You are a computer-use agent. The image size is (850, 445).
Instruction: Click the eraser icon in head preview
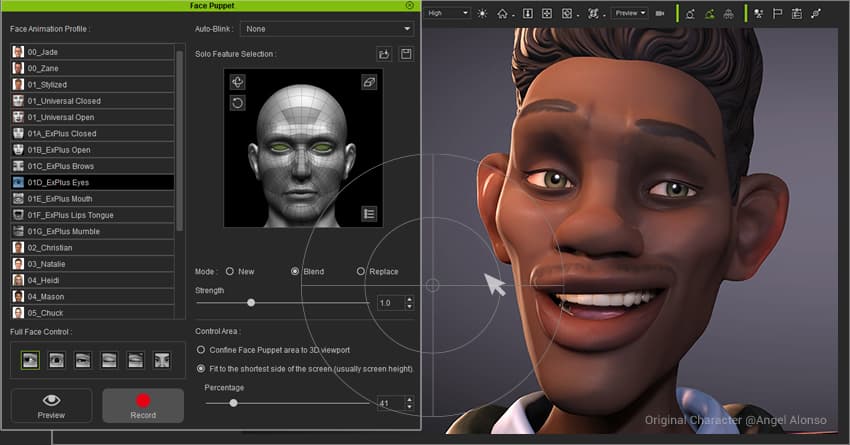tap(369, 82)
